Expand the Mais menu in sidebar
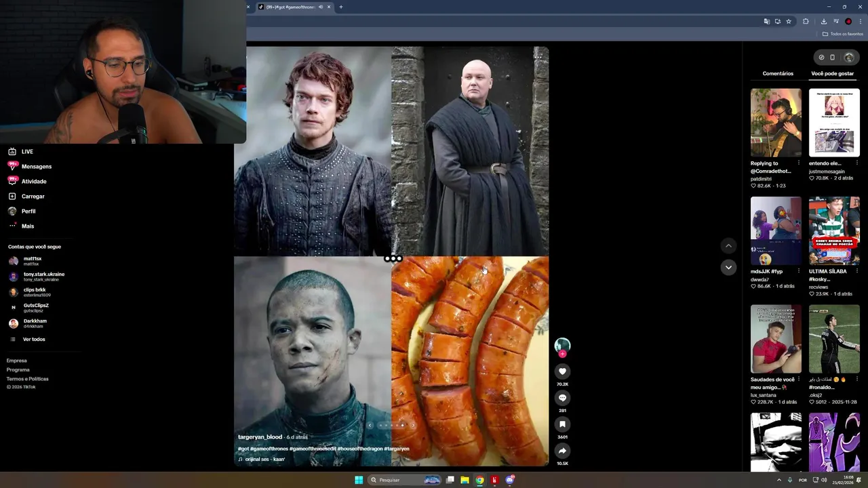The width and height of the screenshot is (868, 488). [21, 226]
